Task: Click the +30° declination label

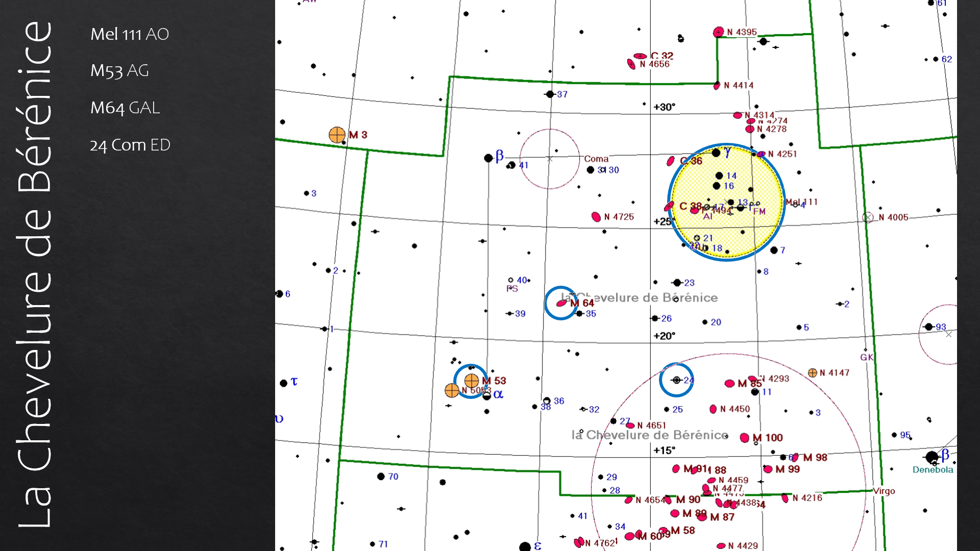Action: coord(664,107)
